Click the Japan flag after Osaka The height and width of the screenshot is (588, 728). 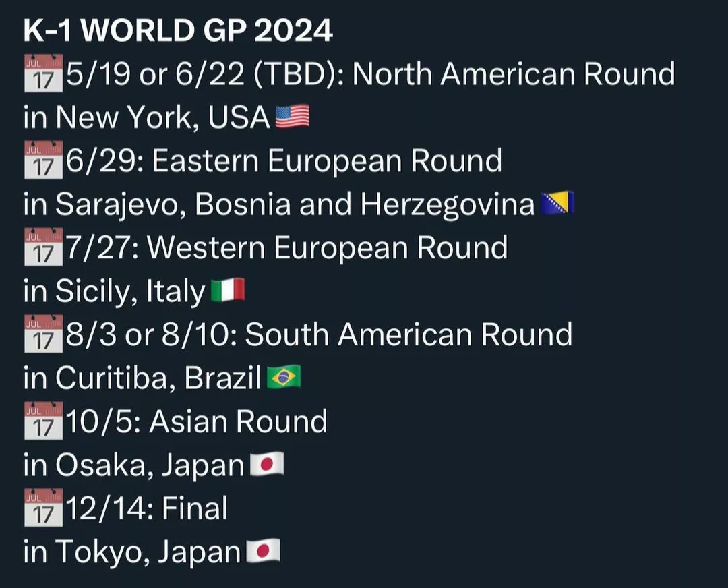(x=267, y=465)
